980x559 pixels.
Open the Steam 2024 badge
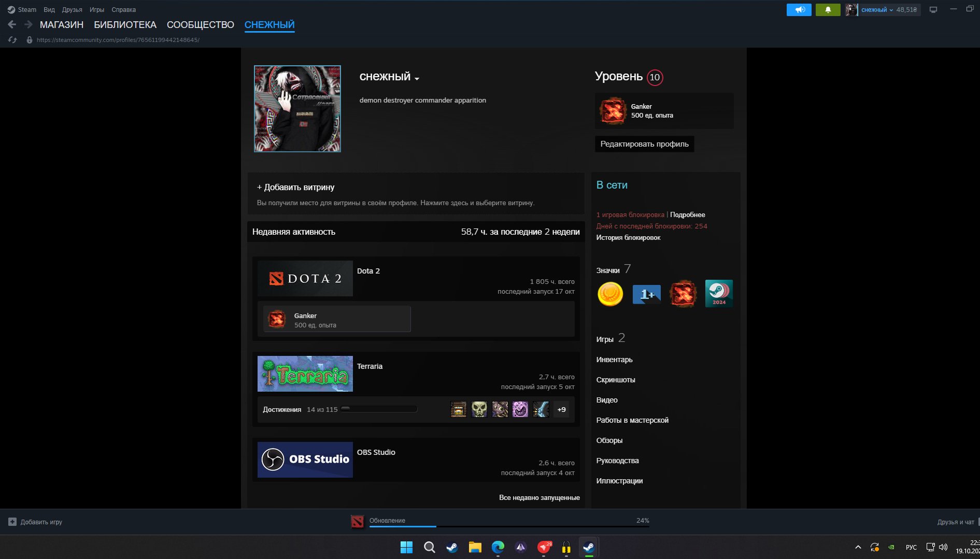pyautogui.click(x=719, y=294)
